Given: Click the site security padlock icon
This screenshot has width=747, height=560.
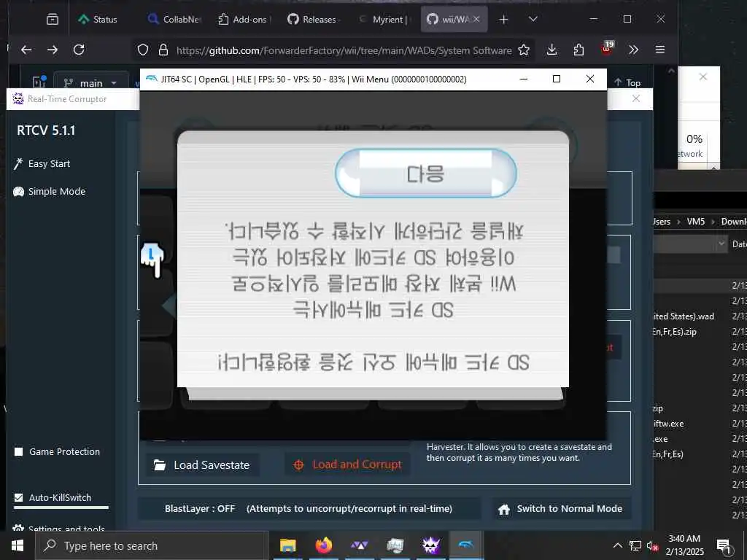Looking at the screenshot, I should coord(163,50).
